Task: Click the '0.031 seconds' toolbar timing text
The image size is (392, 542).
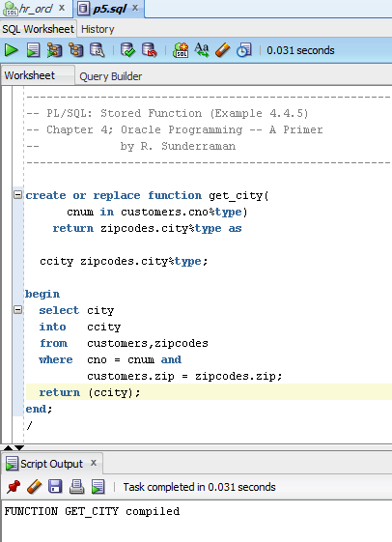Action: tap(300, 50)
